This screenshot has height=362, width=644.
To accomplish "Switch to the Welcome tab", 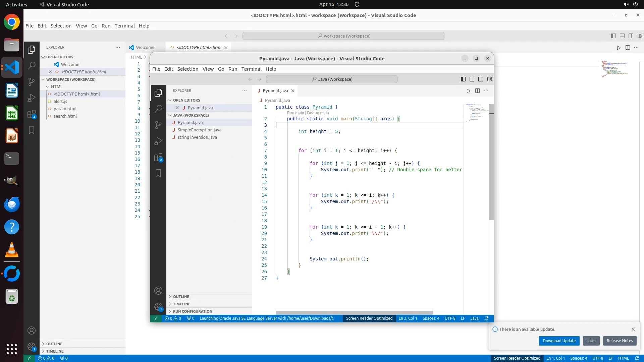I will click(145, 47).
